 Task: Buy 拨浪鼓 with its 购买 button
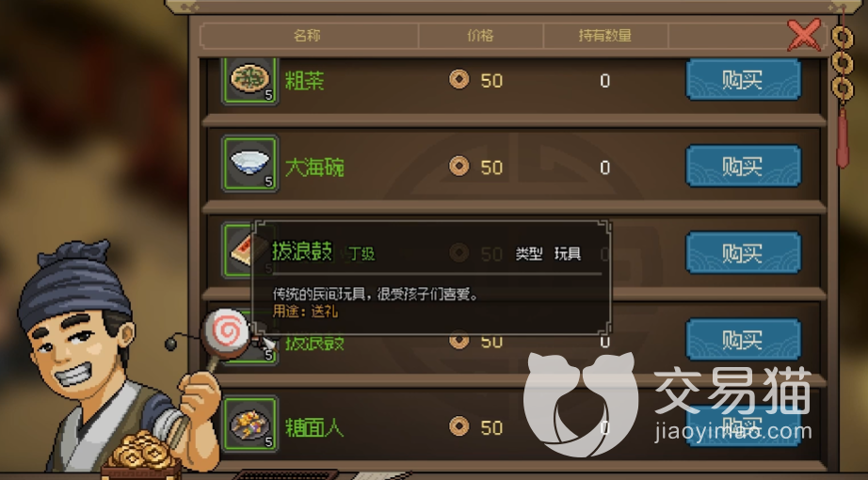[x=743, y=339]
